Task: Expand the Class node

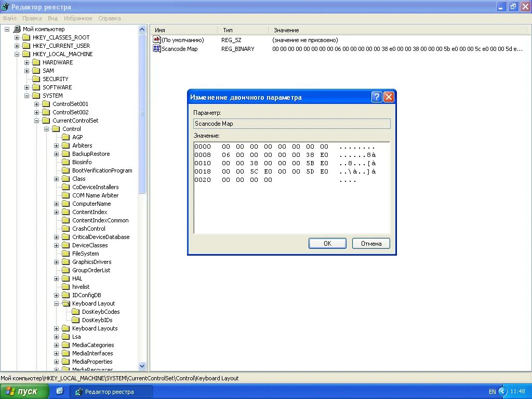Action: tap(57, 179)
